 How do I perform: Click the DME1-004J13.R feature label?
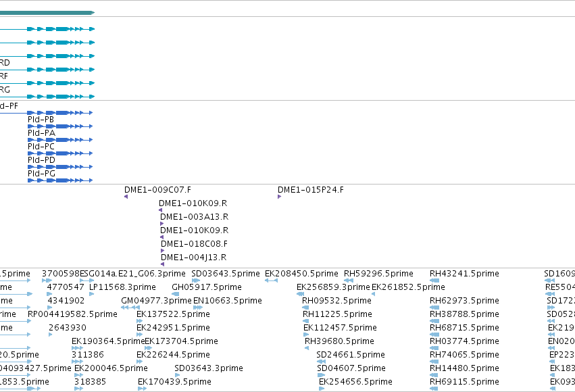194,258
